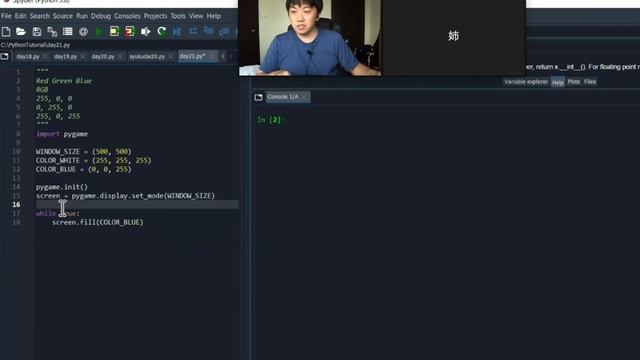Click the pygame.display.set_mode(WINDOW_SIZE) line

coord(125,196)
